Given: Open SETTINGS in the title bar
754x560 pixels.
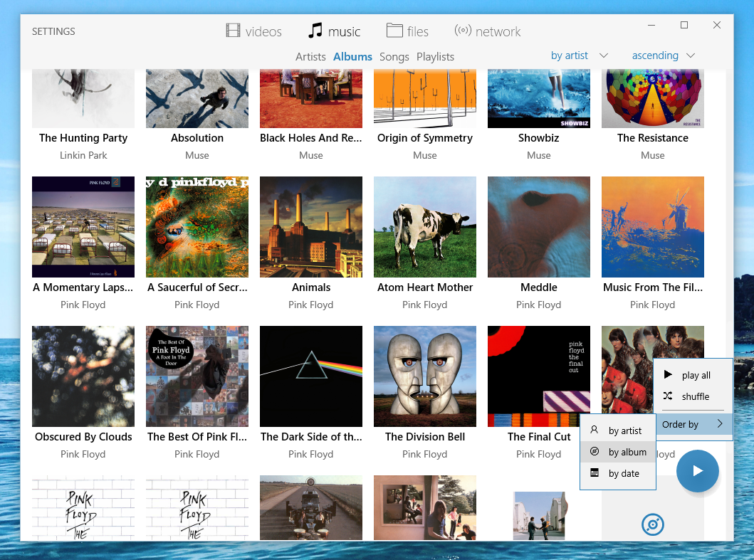Looking at the screenshot, I should pos(53,31).
